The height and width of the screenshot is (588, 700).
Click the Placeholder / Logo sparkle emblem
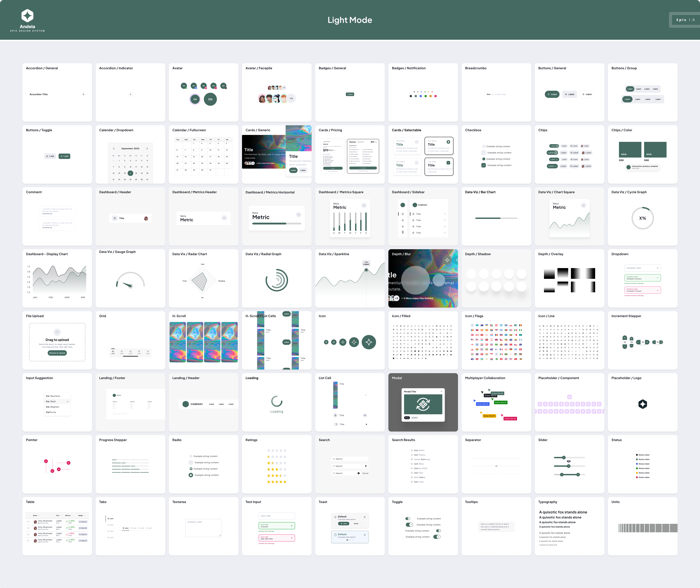pos(643,404)
